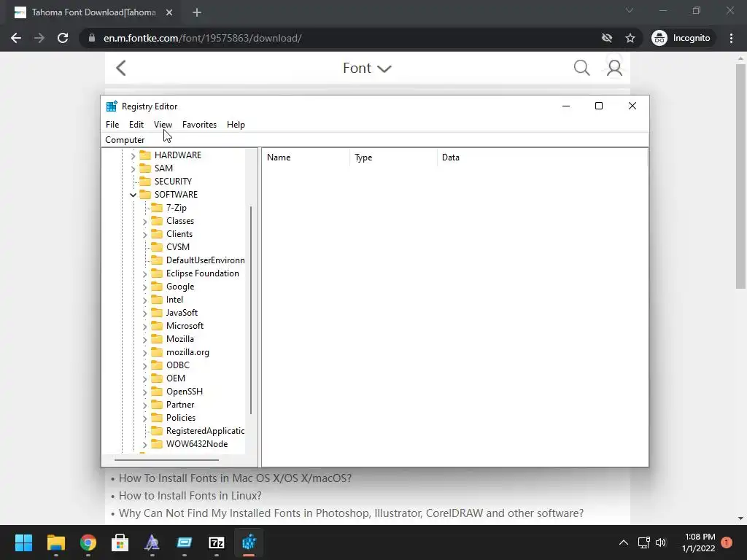The height and width of the screenshot is (560, 747).
Task: Open the View menu in Registry Editor
Action: point(163,124)
